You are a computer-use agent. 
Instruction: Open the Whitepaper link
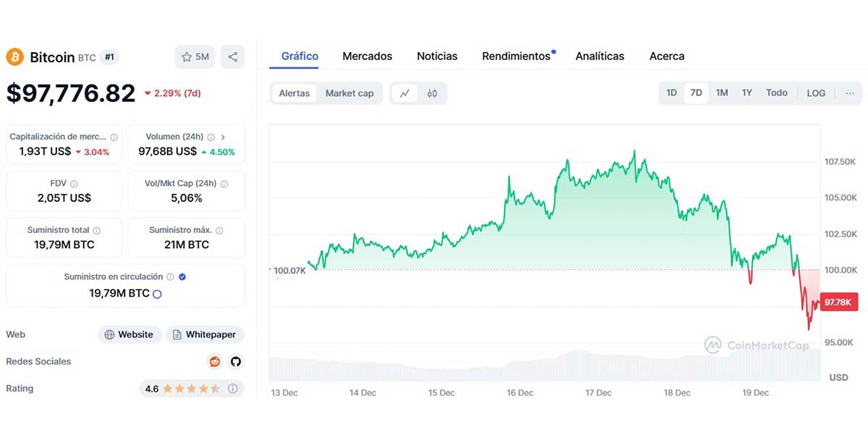click(x=205, y=335)
